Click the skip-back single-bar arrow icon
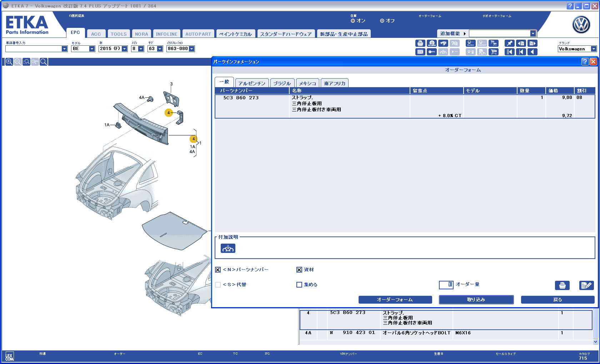This screenshot has width=600, height=364. click(x=521, y=52)
